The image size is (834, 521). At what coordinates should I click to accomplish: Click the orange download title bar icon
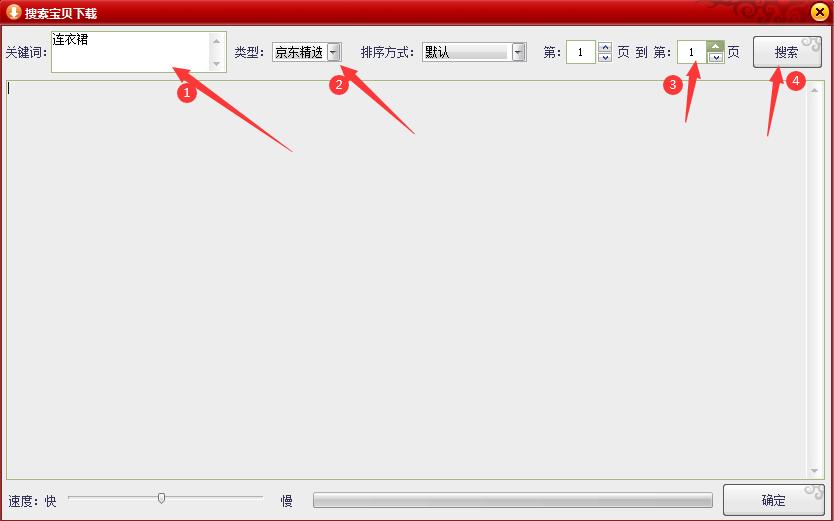coord(14,12)
